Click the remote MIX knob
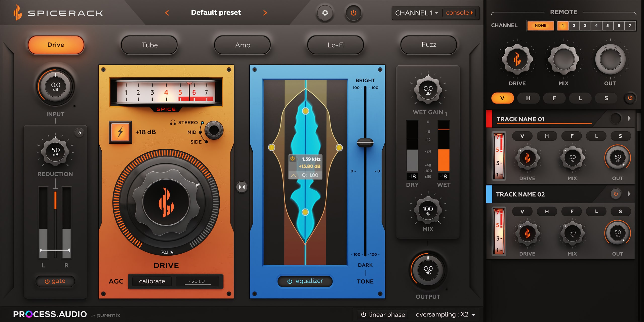 coord(563,60)
